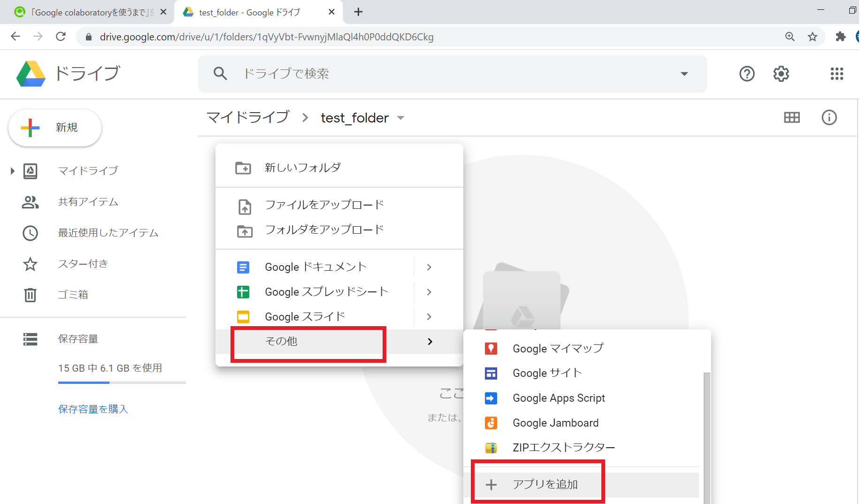This screenshot has width=860, height=504.
Task: Open search options dropdown arrow
Action: pyautogui.click(x=684, y=74)
